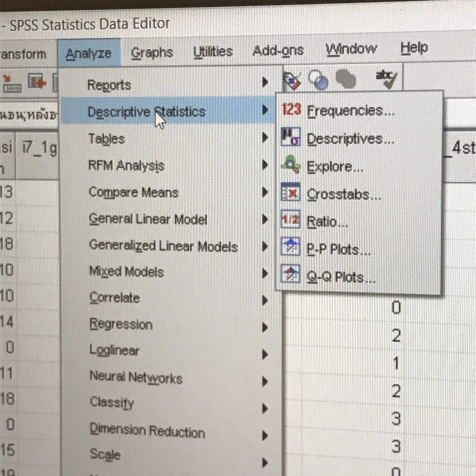Select Dimension Reduction menu entry
This screenshot has width=476, height=476.
(x=147, y=431)
